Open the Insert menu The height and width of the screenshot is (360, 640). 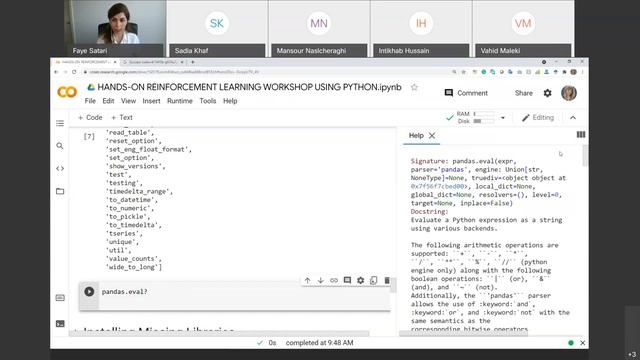pyautogui.click(x=151, y=101)
